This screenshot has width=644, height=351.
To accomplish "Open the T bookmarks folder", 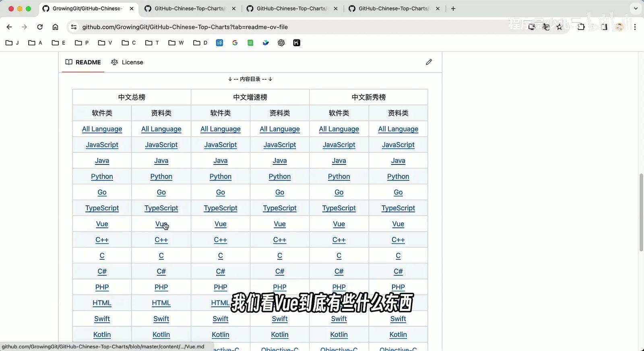I will pos(152,43).
